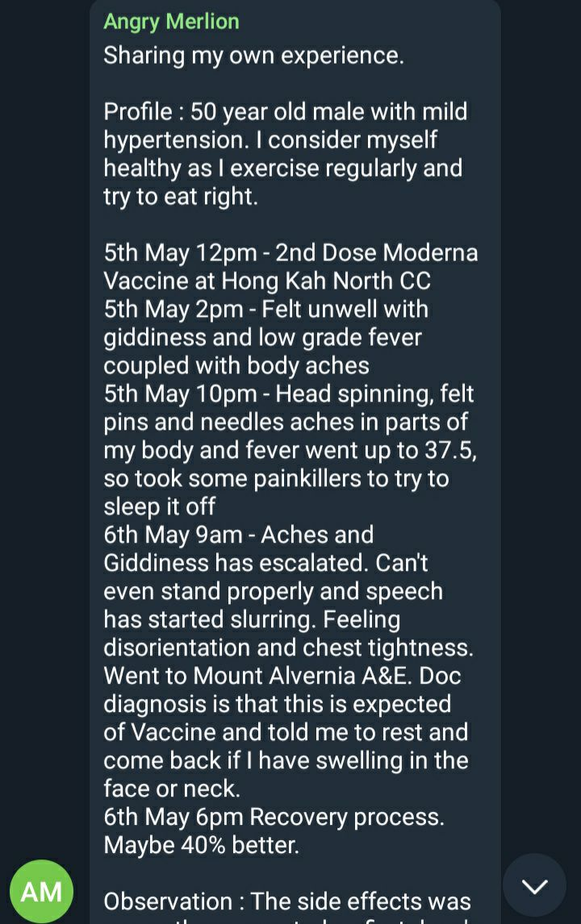
Task: Click the 'giddiness and low grade fever' line
Action: pos(262,338)
